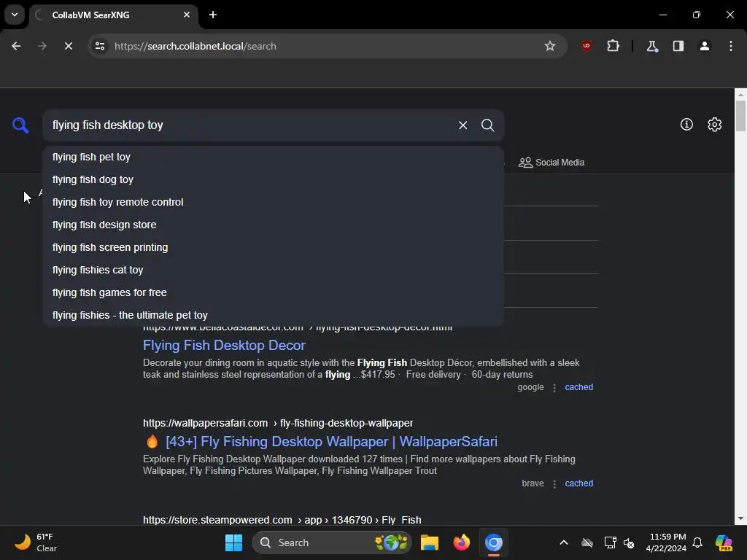Choose suggestion 'flying fish screen printing'
This screenshot has width=747, height=560.
tap(274, 248)
